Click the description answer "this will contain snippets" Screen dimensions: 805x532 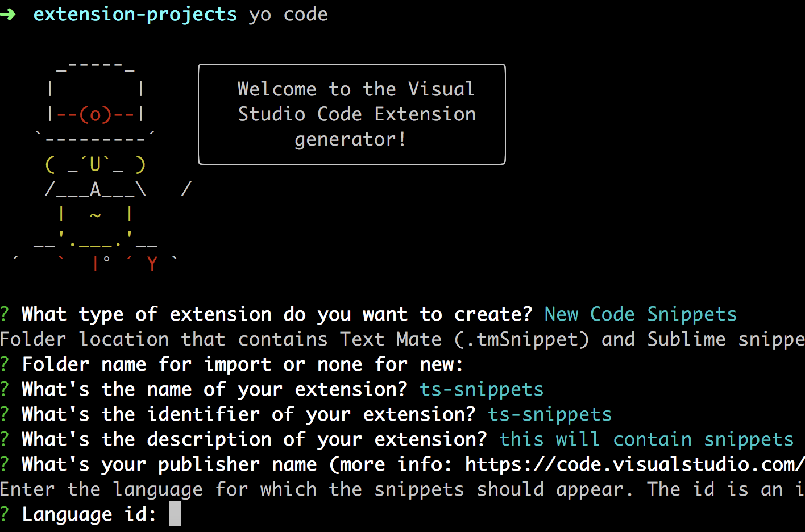[x=646, y=439]
